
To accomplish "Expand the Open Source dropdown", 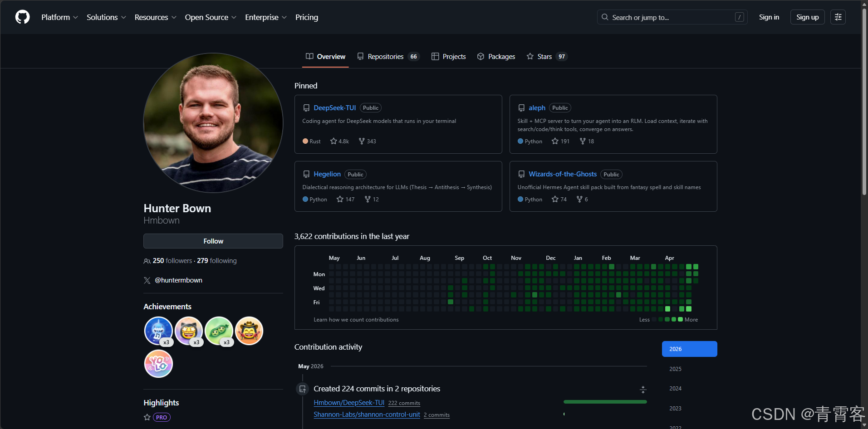I will click(x=211, y=17).
